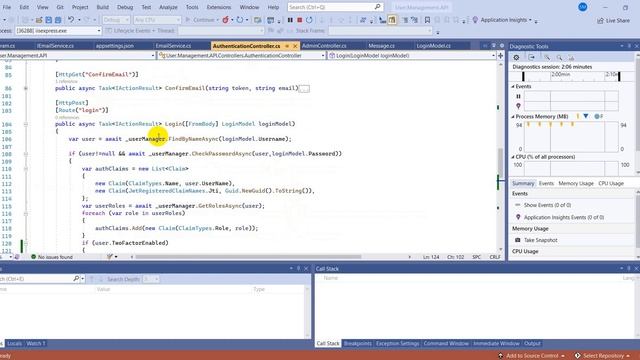Switch to the LoginModel.cs tab
This screenshot has width=640, height=360.
click(x=433, y=46)
